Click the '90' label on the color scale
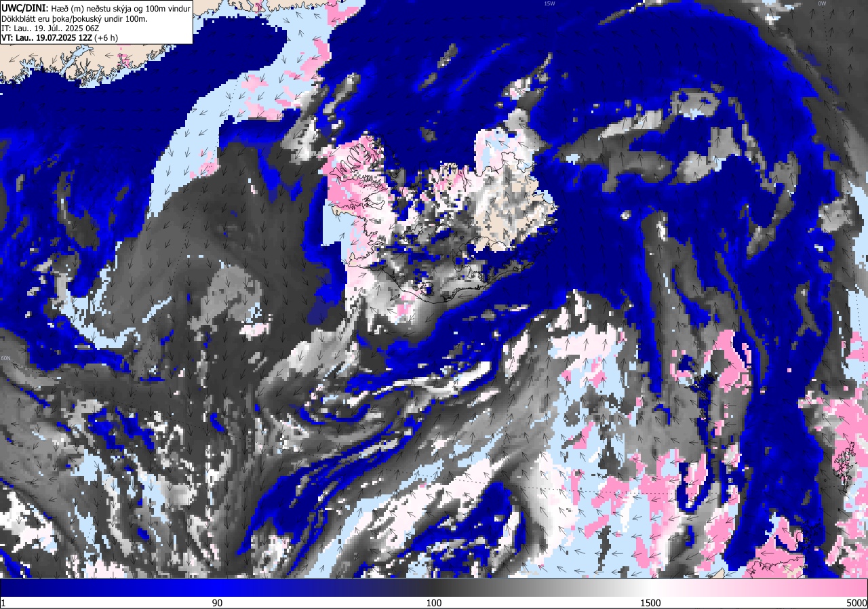This screenshot has height=609, width=868. [217, 603]
